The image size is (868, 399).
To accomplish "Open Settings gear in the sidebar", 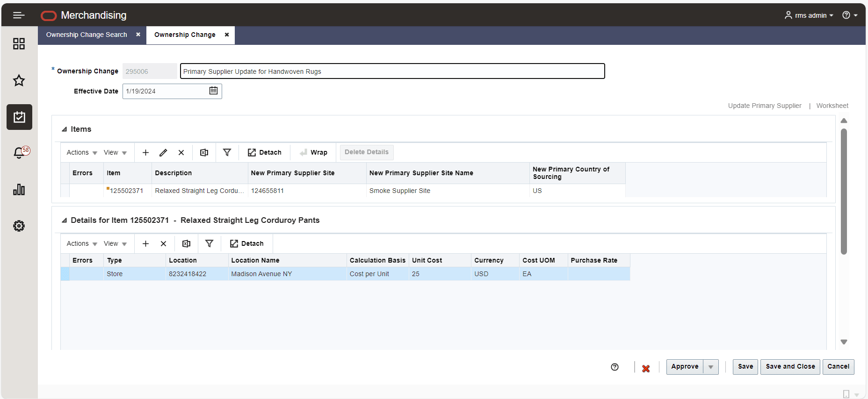I will (x=19, y=226).
